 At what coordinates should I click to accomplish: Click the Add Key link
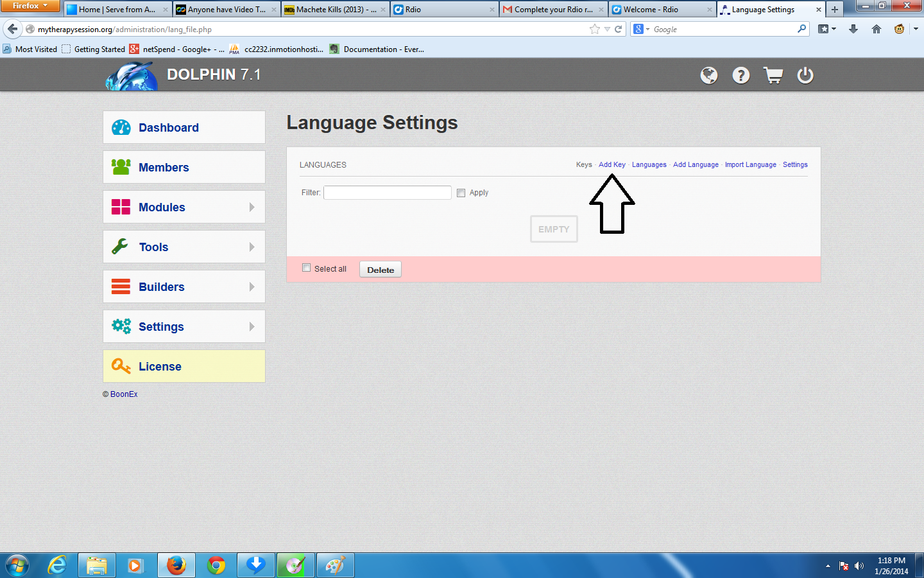[612, 165]
